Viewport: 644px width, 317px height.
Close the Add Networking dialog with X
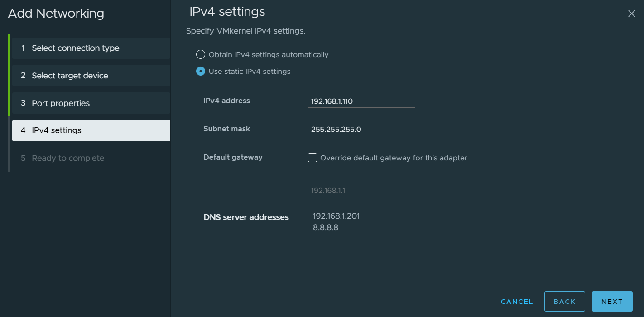point(631,14)
